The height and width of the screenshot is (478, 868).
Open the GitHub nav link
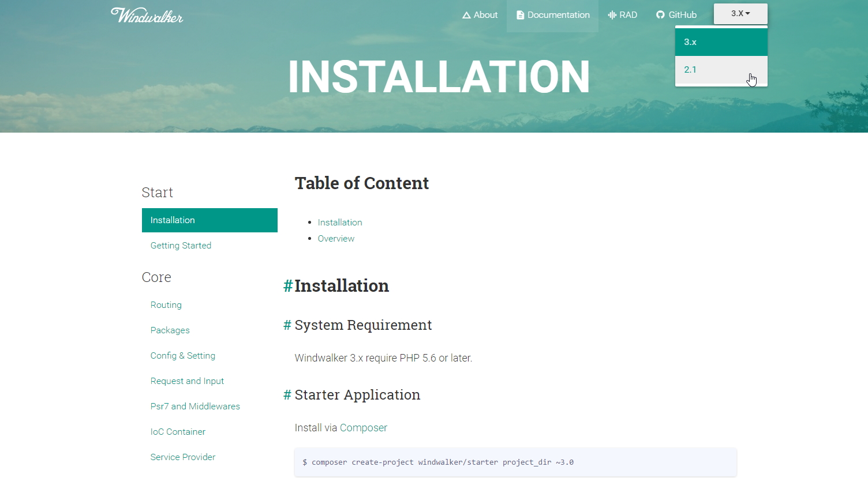[x=676, y=15]
